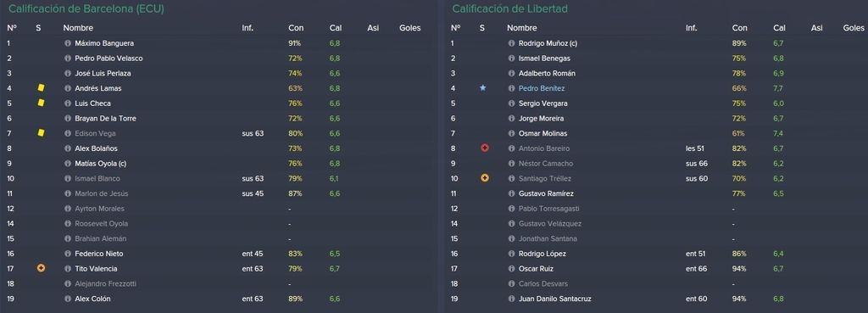Click Santiago Tréllez orange injury icon
Viewport: 868px width, 313px height.
484,178
